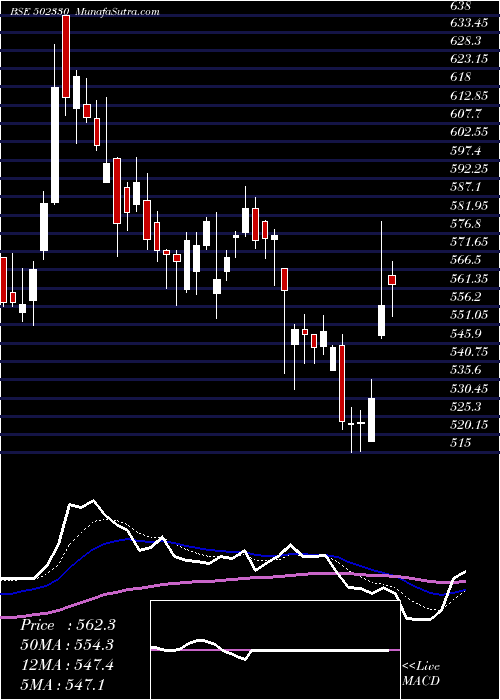The width and height of the screenshot is (500, 700).
Task: Click the 628.3 price axis label
Action: [465, 41]
